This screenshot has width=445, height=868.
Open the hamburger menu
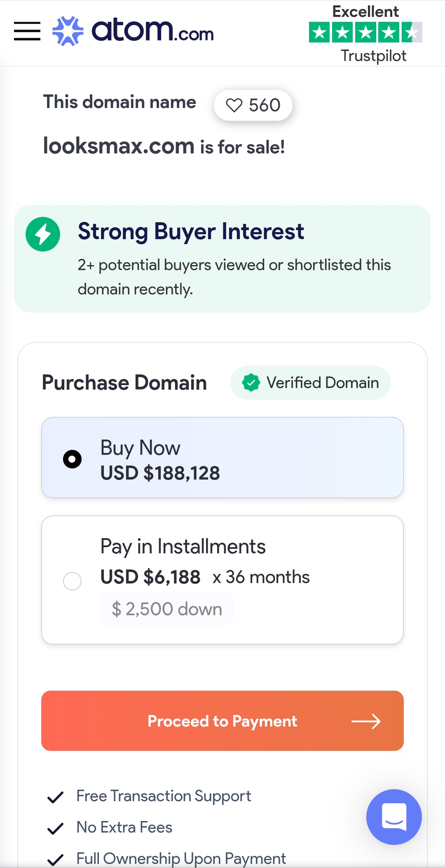coord(27,31)
